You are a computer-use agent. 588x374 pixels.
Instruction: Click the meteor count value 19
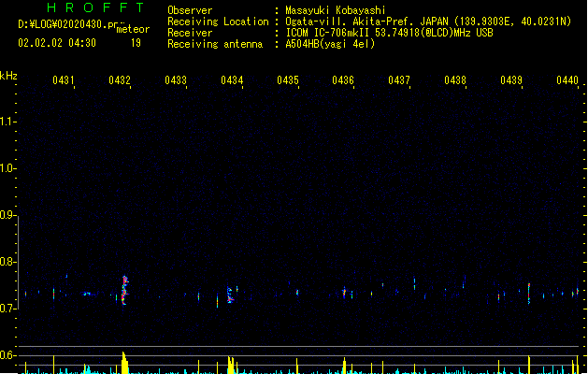coord(136,43)
